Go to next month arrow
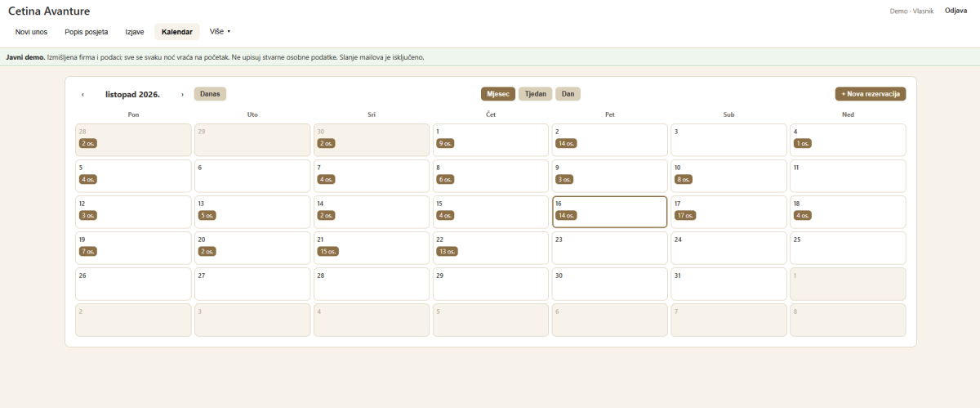This screenshot has width=980, height=408. click(182, 94)
